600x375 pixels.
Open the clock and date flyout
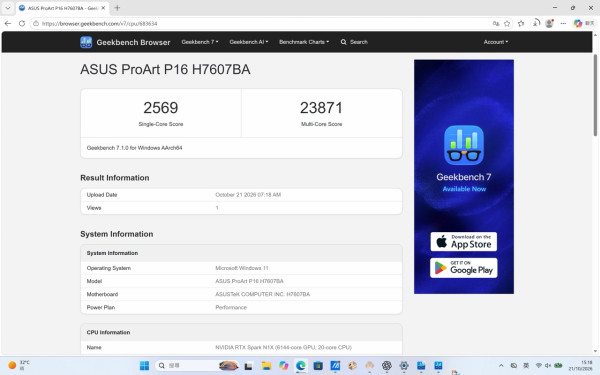pyautogui.click(x=580, y=365)
